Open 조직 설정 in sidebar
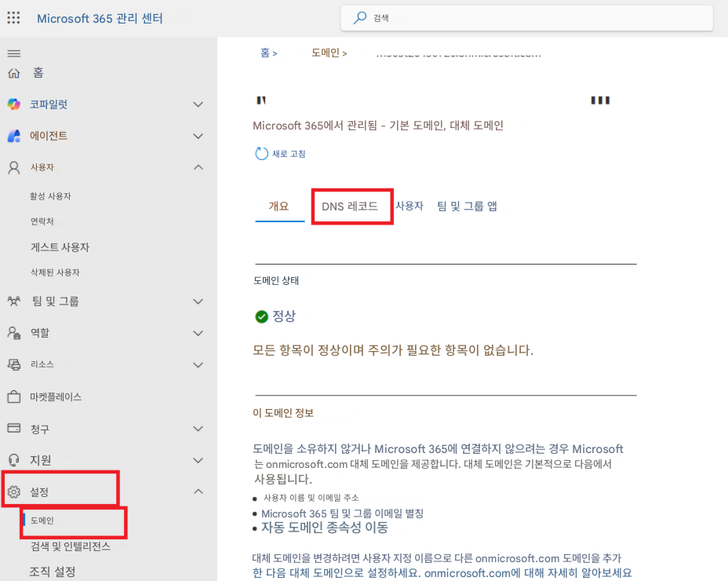 53,572
